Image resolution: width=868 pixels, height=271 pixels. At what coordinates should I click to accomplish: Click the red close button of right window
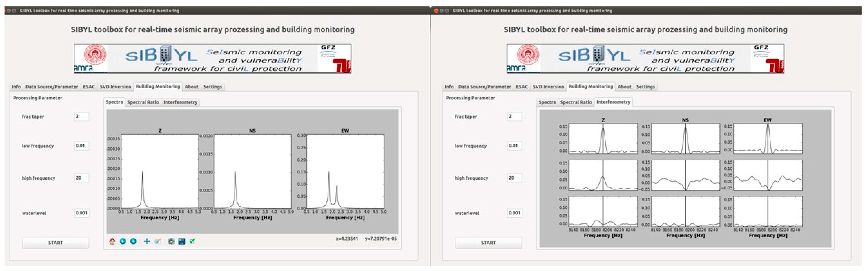click(x=436, y=10)
